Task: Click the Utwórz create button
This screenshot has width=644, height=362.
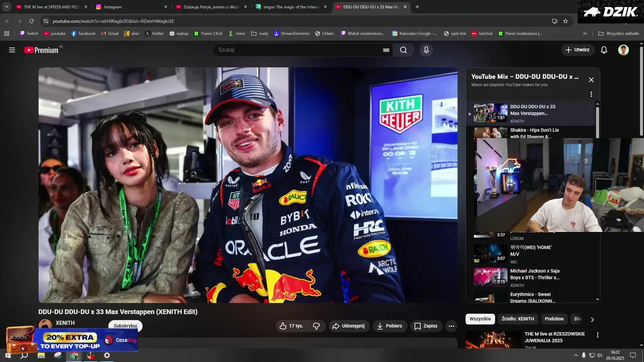Action: pos(577,50)
